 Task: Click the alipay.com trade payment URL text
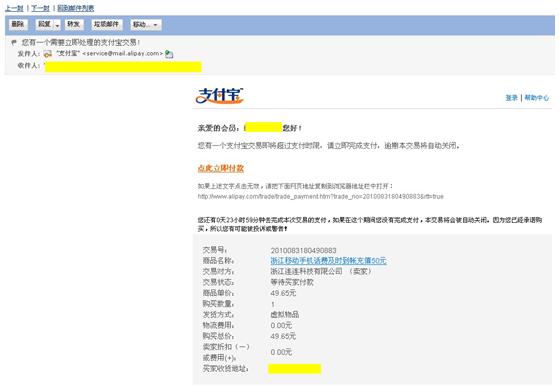[x=320, y=196]
